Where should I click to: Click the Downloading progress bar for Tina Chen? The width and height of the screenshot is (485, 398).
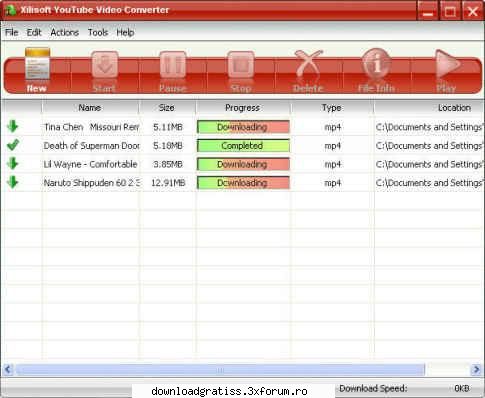coord(243,127)
